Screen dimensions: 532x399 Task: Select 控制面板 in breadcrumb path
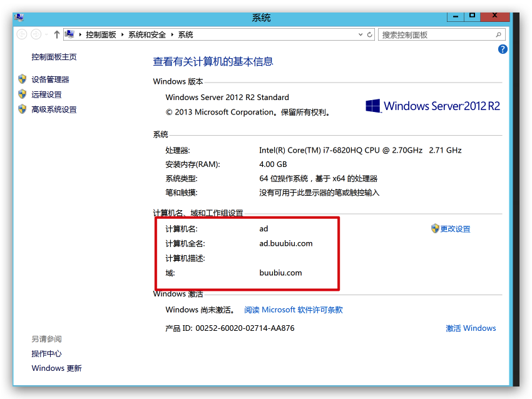coord(101,35)
